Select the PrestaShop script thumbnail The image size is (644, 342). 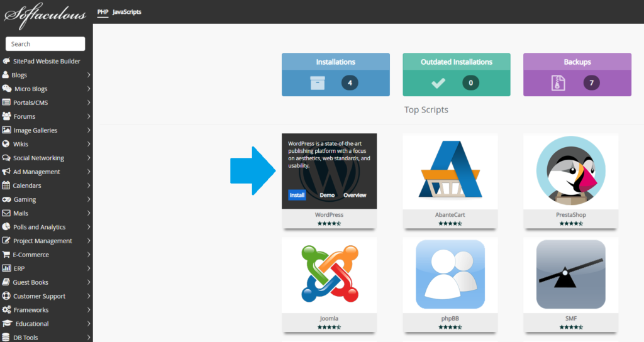[571, 171]
